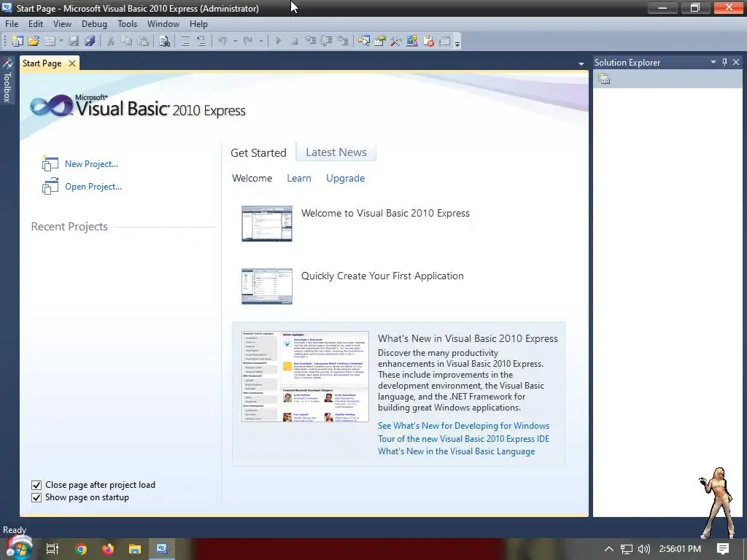The image size is (747, 560).
Task: Select the Welcome sub-tab
Action: pyautogui.click(x=252, y=178)
